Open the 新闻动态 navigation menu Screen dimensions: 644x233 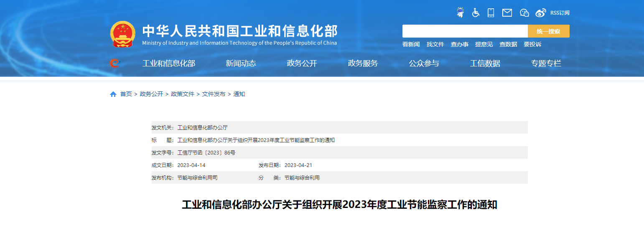241,63
